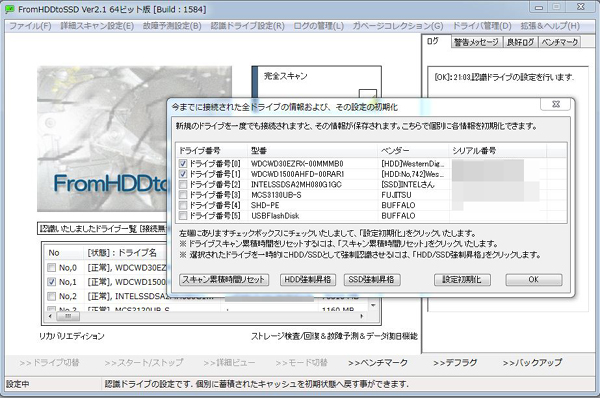The width and height of the screenshot is (600, 398).
Task: Click the drive list scroll down arrow
Action: pos(373,305)
